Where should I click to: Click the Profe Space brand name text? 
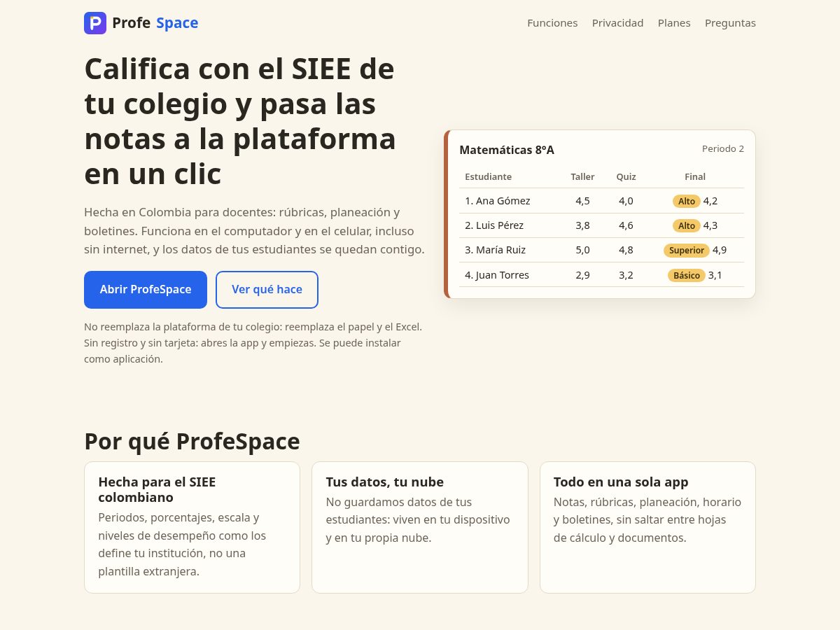click(155, 23)
